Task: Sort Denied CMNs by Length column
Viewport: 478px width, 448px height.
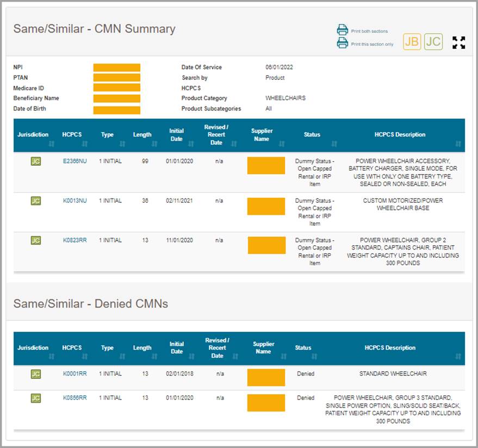Action: tap(142, 348)
